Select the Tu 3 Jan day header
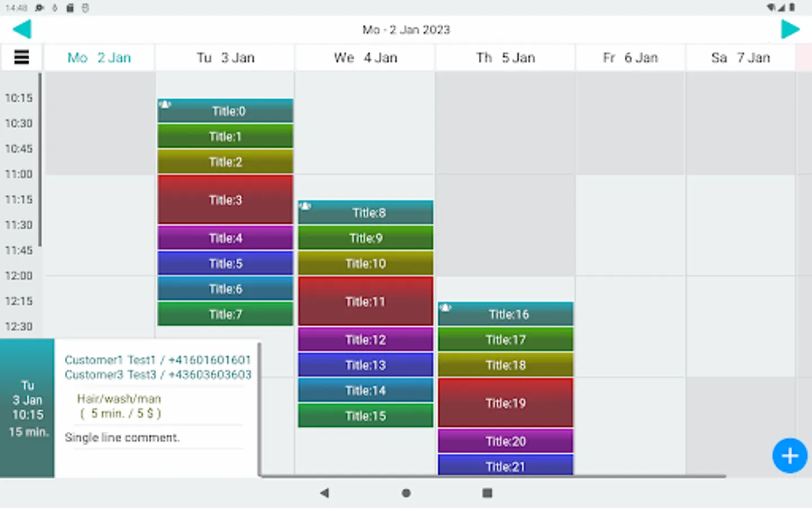 click(x=225, y=58)
